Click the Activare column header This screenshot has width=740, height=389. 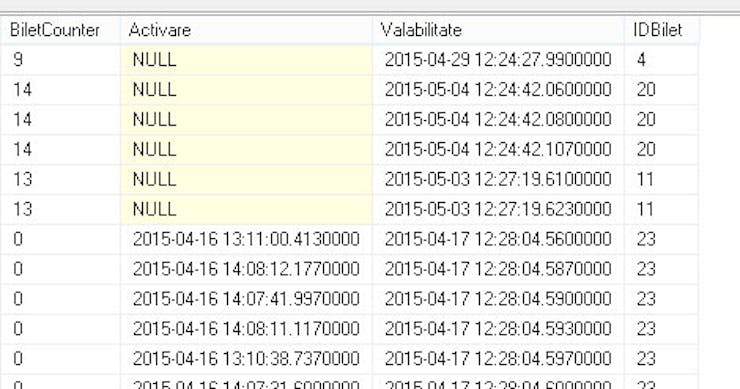(246, 30)
